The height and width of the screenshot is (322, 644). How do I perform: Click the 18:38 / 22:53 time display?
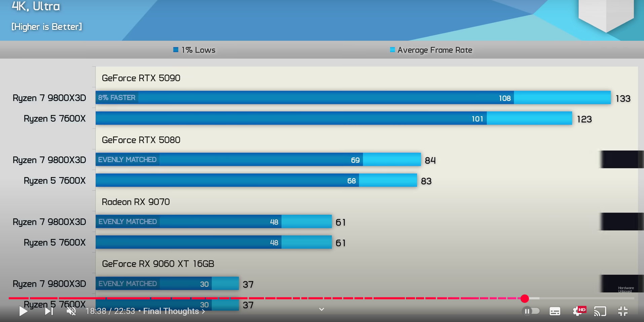(x=110, y=311)
